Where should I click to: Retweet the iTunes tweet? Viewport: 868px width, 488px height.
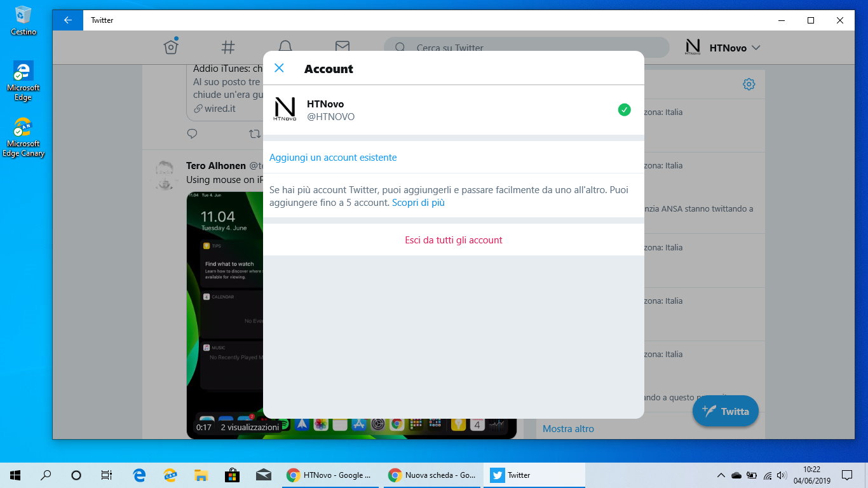(x=255, y=133)
